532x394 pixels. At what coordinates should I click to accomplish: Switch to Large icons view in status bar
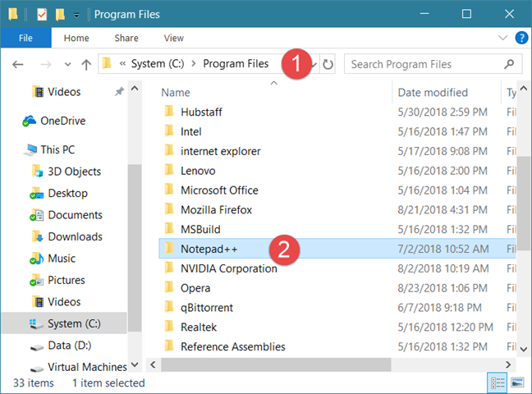(x=518, y=383)
